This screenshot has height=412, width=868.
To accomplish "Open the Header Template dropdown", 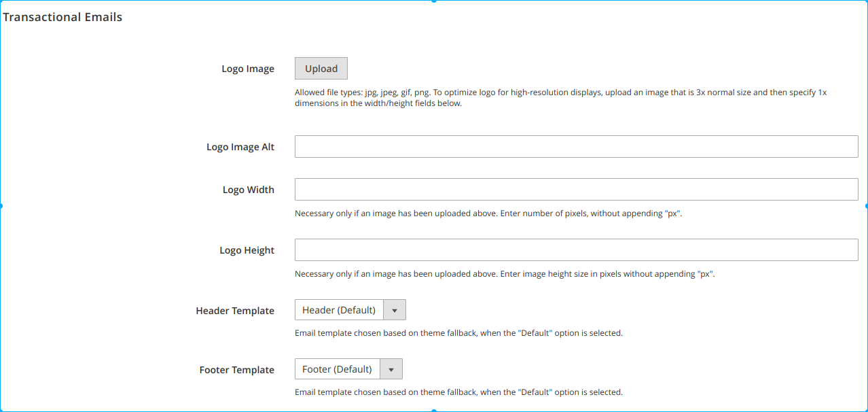I will pyautogui.click(x=340, y=310).
